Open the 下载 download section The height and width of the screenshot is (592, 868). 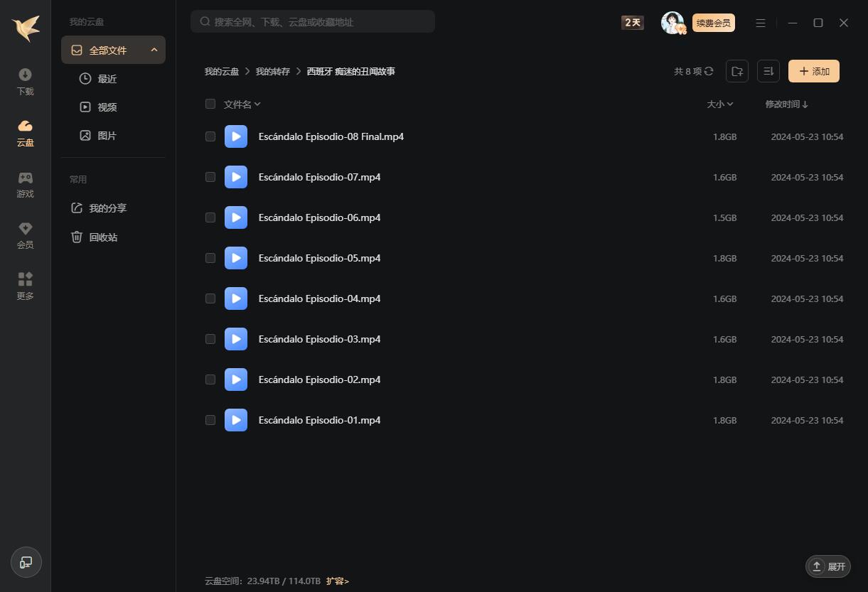(25, 82)
